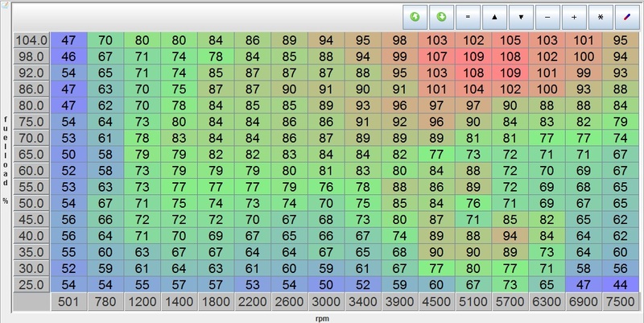The image size is (644, 323).
Task: Select the 6900 rpm column header
Action: (x=583, y=302)
